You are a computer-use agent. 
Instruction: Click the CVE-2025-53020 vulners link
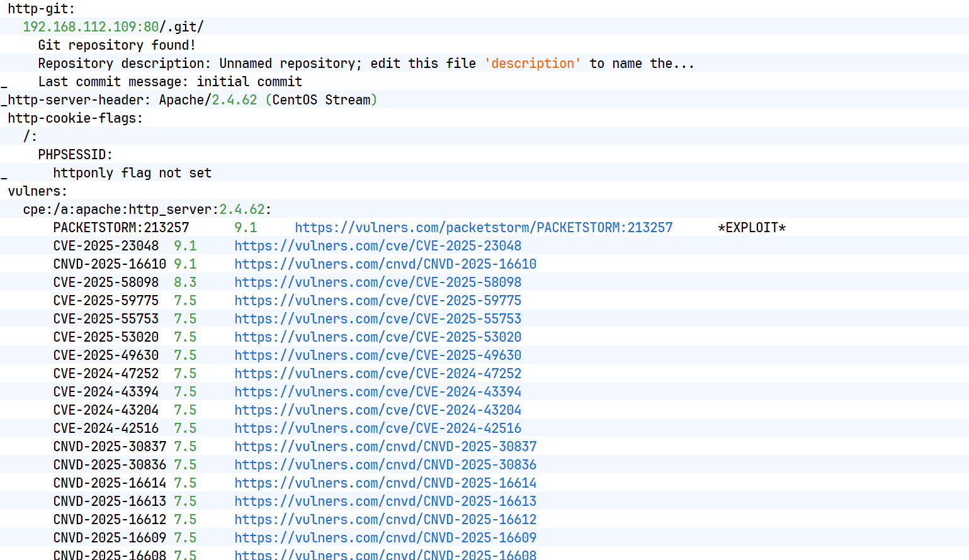(x=378, y=337)
